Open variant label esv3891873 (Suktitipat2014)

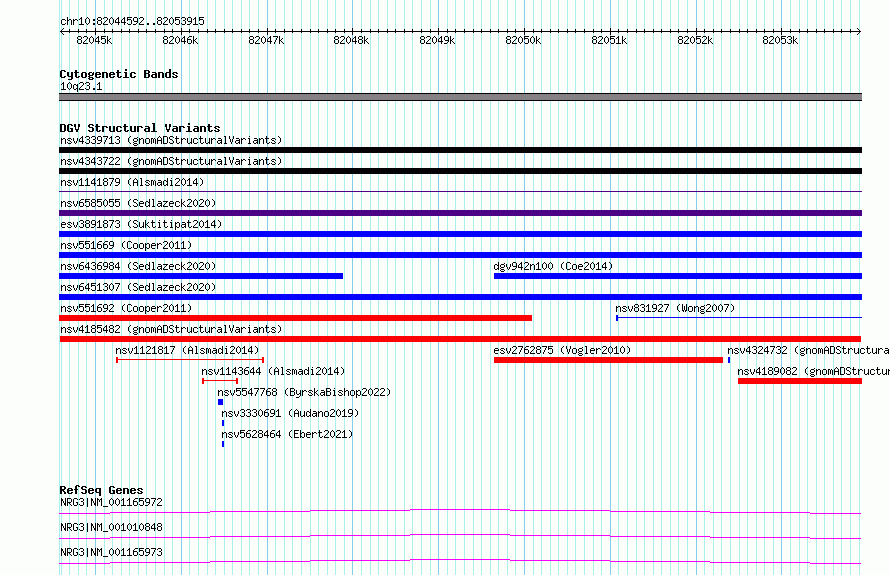141,224
